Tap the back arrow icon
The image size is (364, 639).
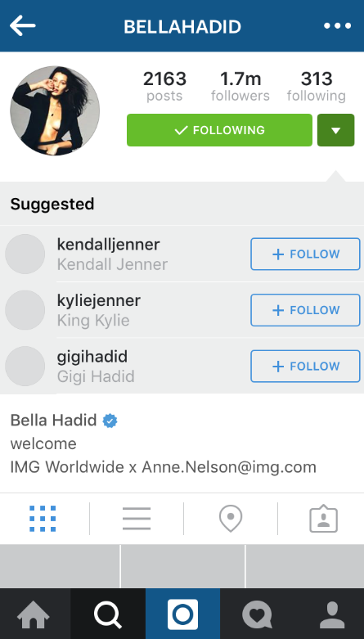[23, 25]
